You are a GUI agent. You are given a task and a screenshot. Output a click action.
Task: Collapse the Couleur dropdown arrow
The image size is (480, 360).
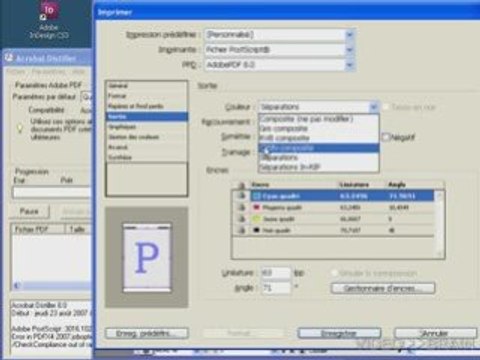[x=374, y=107]
